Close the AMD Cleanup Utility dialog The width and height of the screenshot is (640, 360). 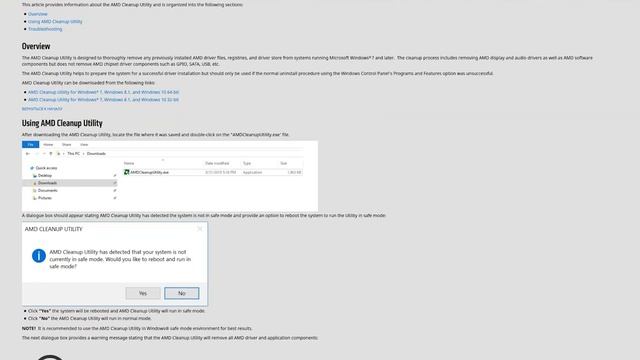200,229
